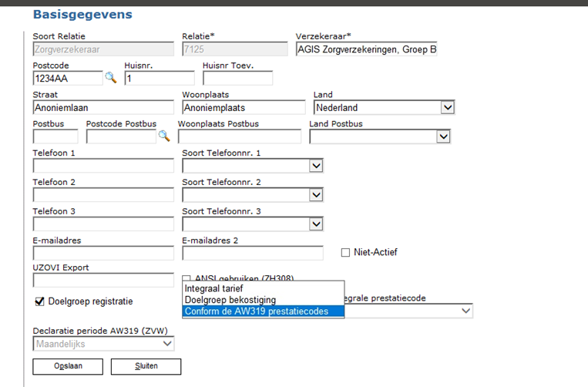
Task: Enable the ANSI gebruiken (ZH308) checkbox
Action: tap(186, 278)
